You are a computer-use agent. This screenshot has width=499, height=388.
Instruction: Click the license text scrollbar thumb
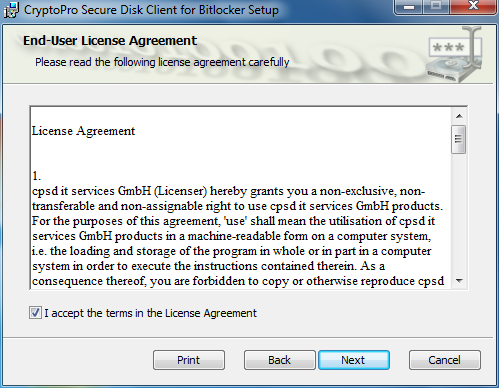tap(459, 139)
